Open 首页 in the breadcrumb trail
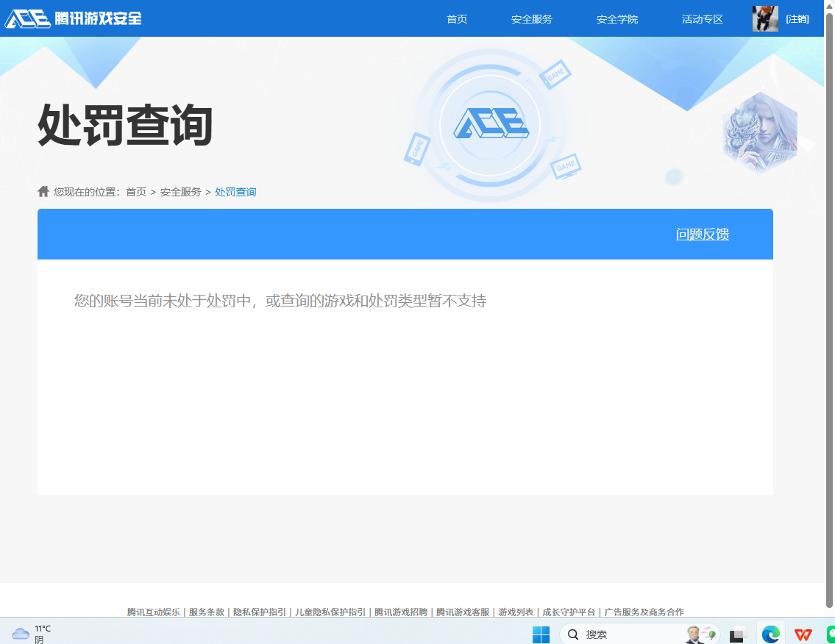Image resolution: width=835 pixels, height=644 pixels. coord(138,191)
